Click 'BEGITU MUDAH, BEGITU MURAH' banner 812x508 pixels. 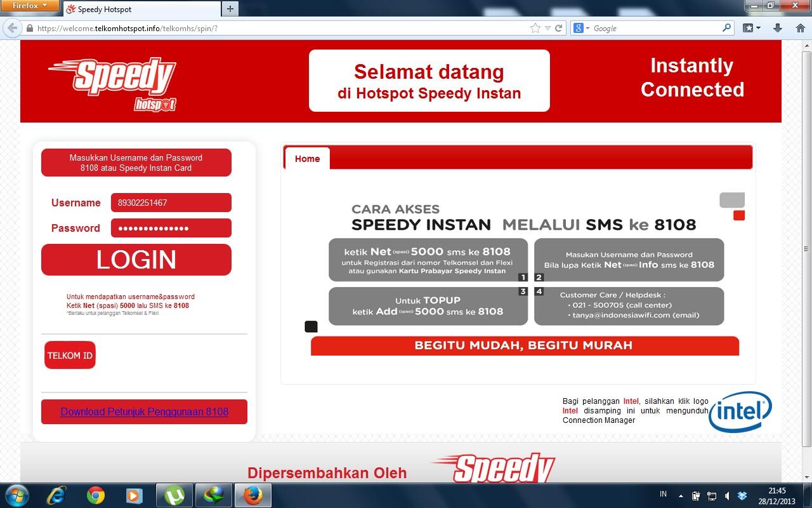(x=525, y=345)
